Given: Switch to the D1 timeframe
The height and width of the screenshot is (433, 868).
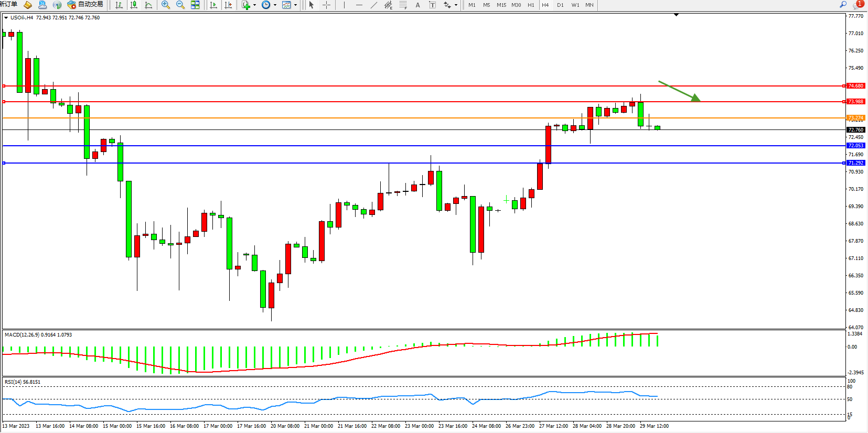Looking at the screenshot, I should 560,5.
